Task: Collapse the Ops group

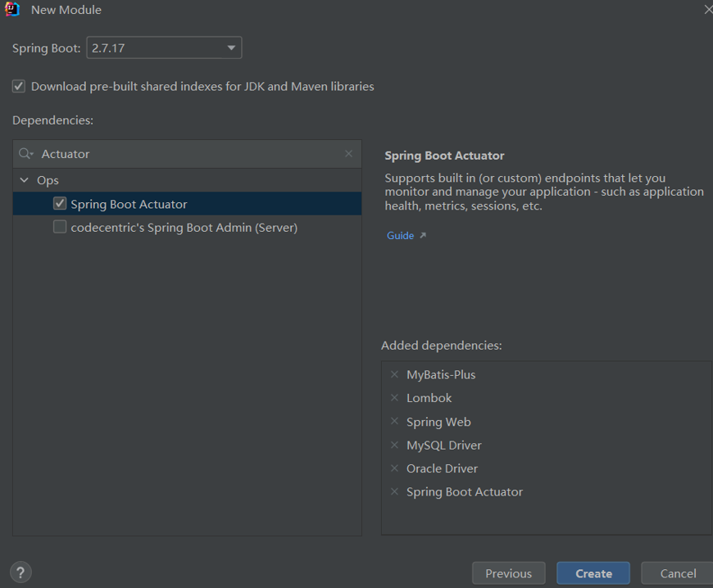Action: (24, 179)
